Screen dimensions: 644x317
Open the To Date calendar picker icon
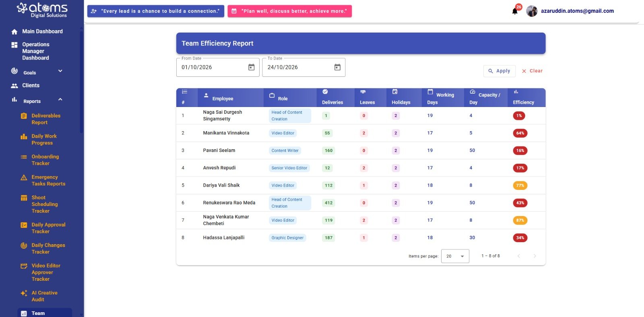click(x=337, y=67)
